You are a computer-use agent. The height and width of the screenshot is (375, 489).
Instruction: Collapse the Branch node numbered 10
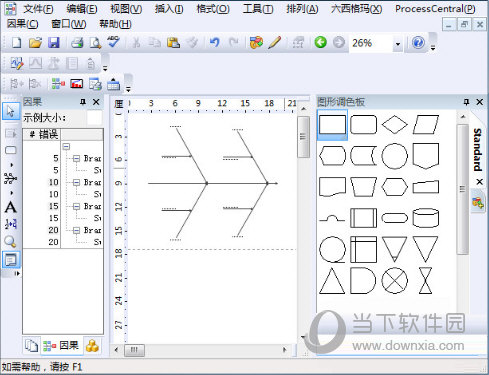(x=76, y=182)
